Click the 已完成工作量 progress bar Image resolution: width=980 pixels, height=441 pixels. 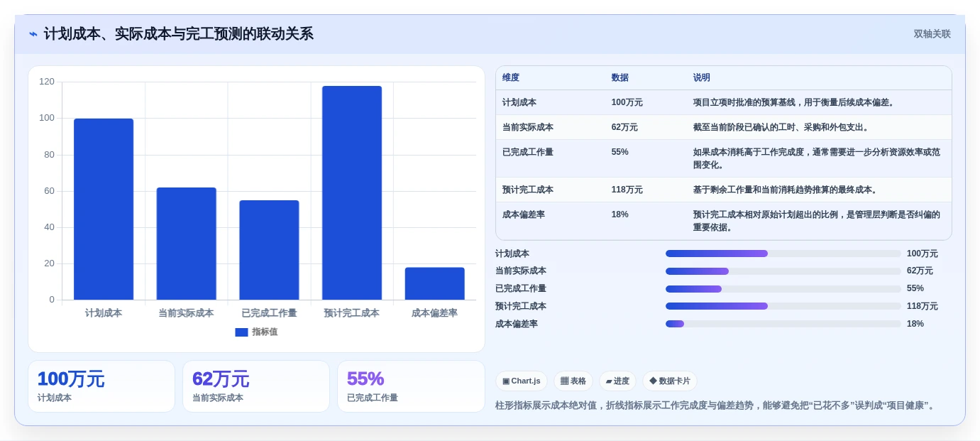click(x=783, y=289)
